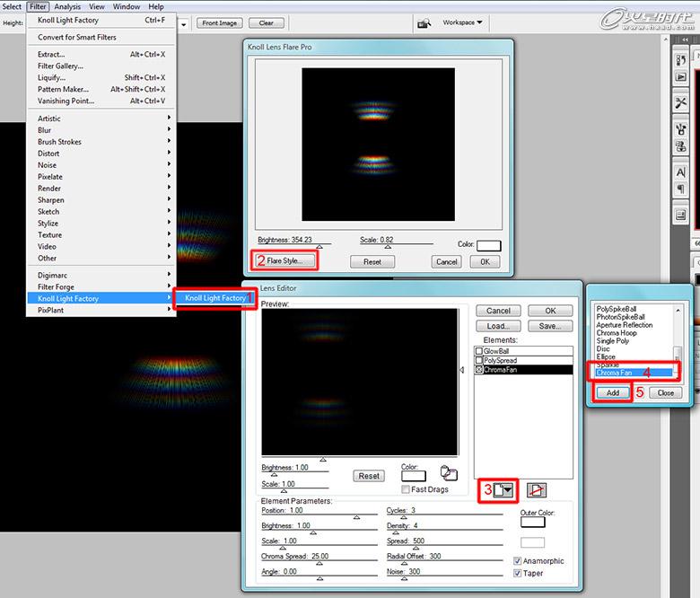Select Aperture Reflection in element list

pyautogui.click(x=624, y=325)
